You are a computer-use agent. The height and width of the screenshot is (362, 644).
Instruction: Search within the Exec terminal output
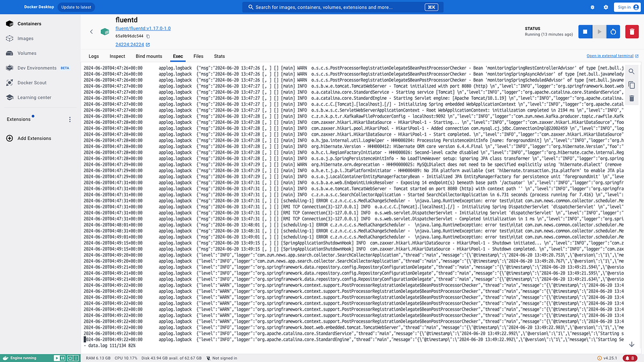coord(632,71)
